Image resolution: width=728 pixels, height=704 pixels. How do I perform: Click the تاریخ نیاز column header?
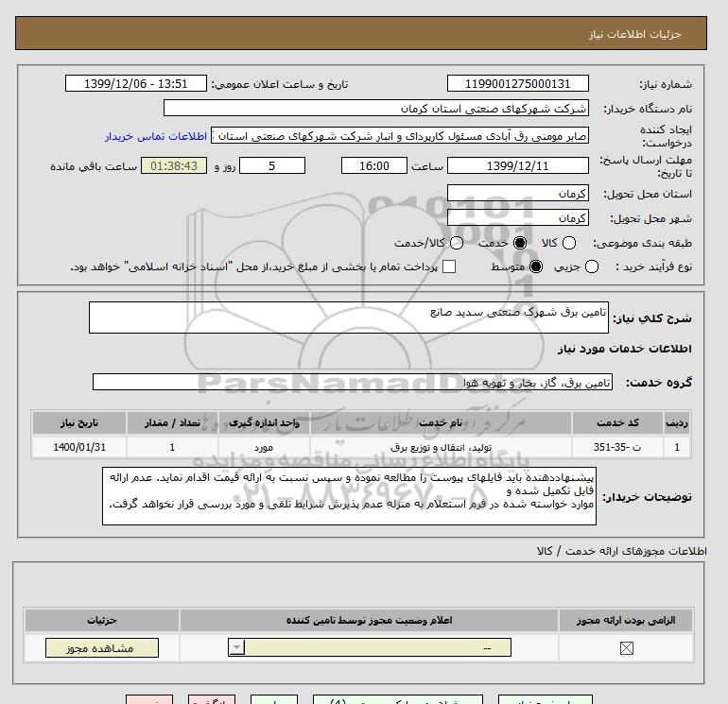(79, 422)
